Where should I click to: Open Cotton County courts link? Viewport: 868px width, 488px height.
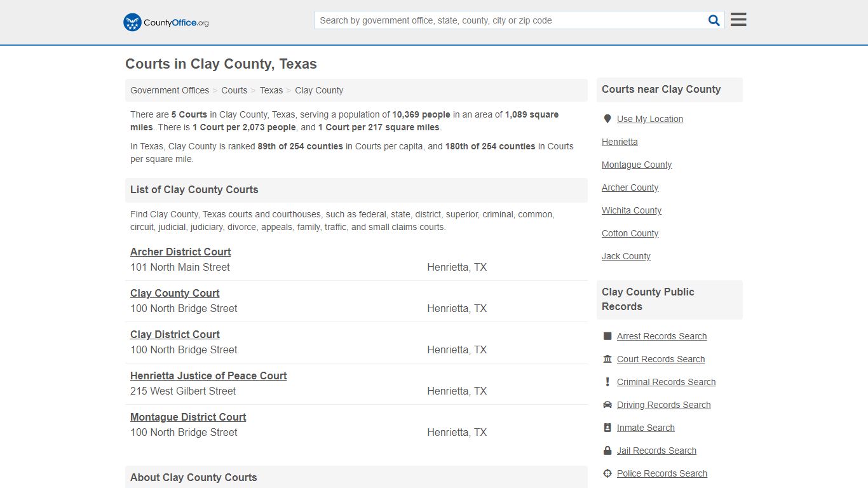point(630,233)
